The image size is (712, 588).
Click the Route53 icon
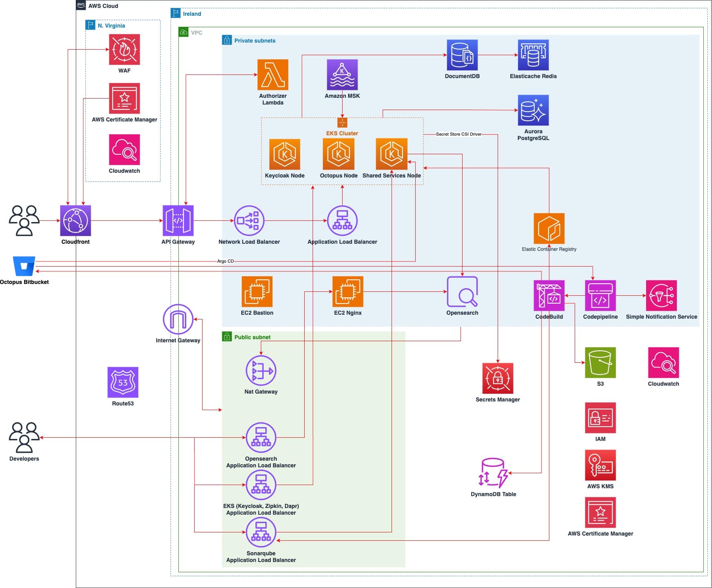pos(123,382)
